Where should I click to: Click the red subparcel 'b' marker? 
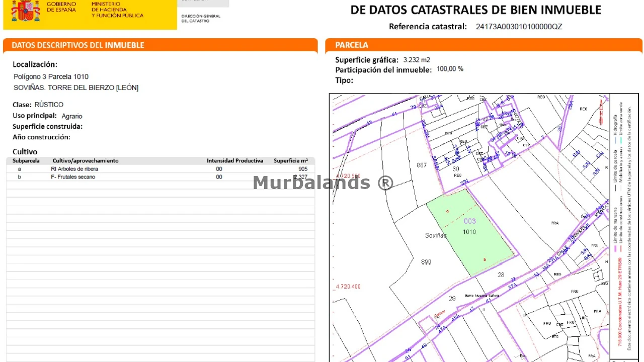click(x=485, y=259)
